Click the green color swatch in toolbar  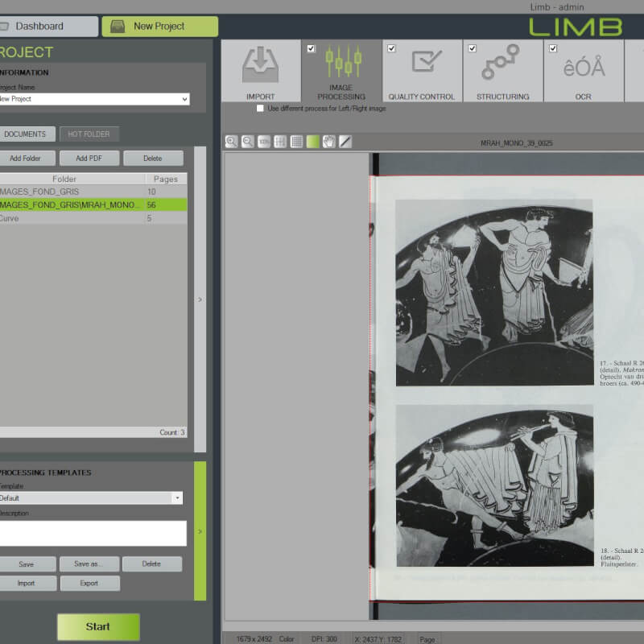tap(312, 142)
